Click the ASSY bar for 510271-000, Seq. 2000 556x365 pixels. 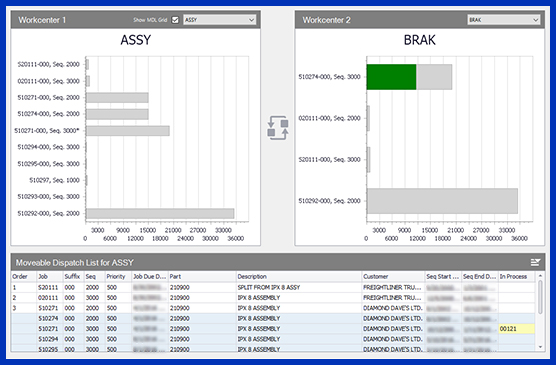[117, 98]
